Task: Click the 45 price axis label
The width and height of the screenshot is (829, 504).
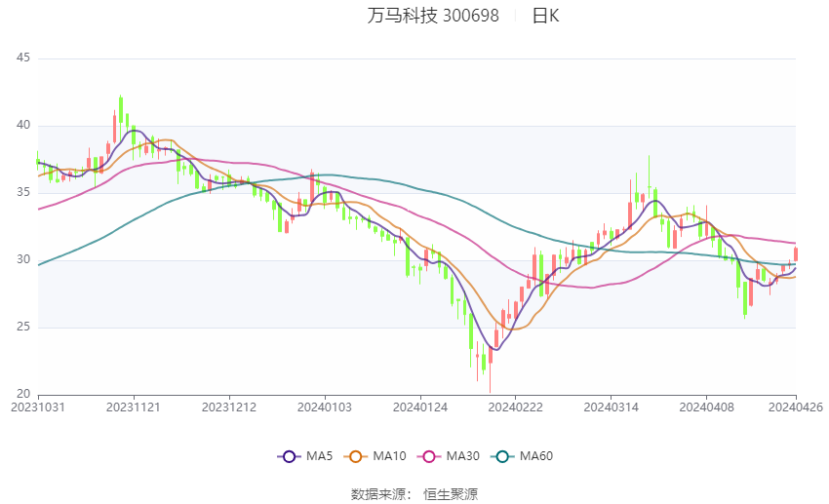Action: click(x=23, y=58)
